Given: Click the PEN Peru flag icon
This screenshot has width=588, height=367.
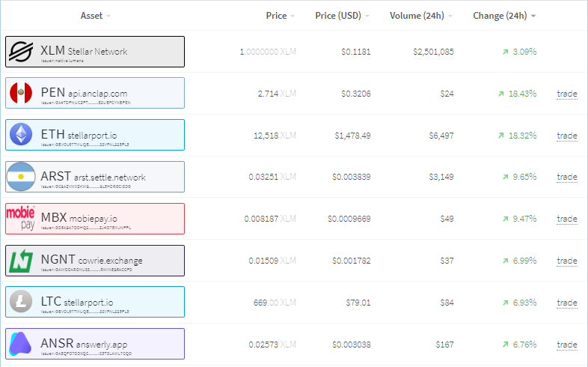Looking at the screenshot, I should [x=21, y=93].
